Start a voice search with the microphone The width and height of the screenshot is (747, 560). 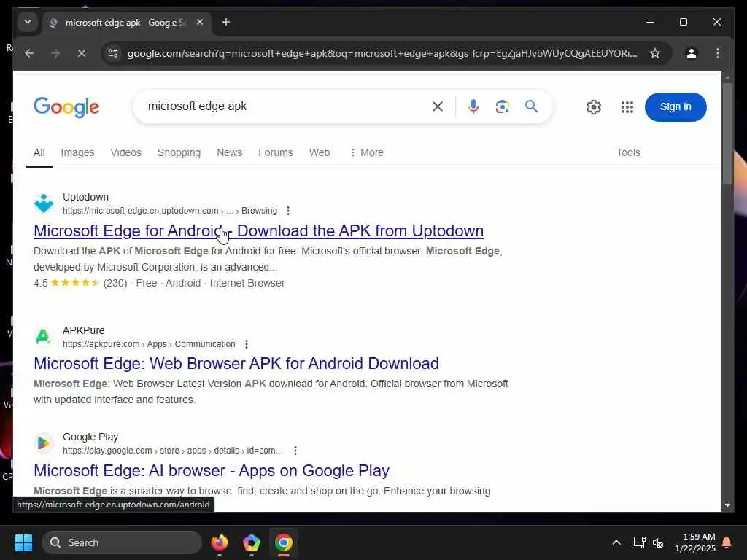point(473,106)
